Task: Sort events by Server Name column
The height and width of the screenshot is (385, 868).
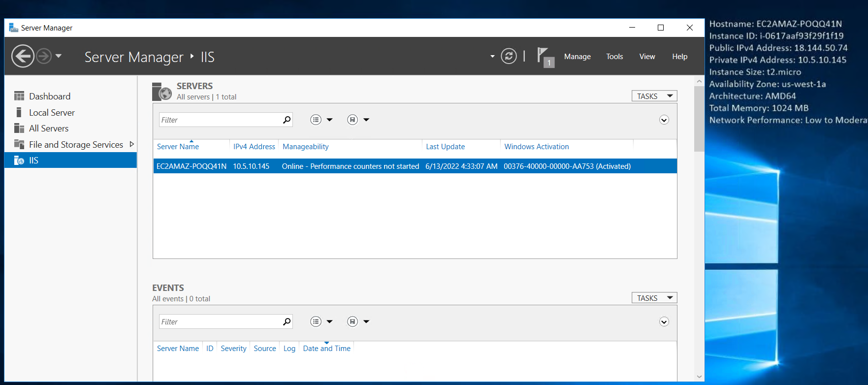Action: tap(178, 349)
